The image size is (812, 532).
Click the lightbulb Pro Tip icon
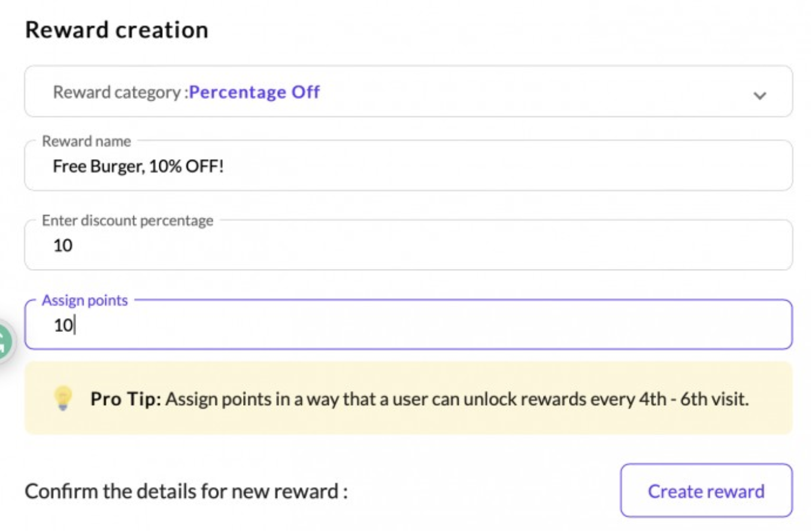[x=63, y=398]
